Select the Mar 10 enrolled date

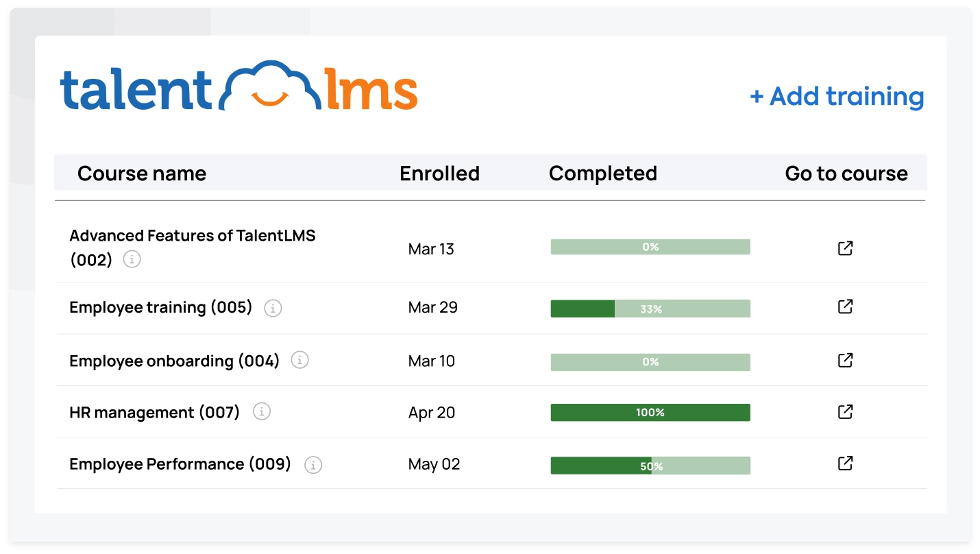coord(431,361)
